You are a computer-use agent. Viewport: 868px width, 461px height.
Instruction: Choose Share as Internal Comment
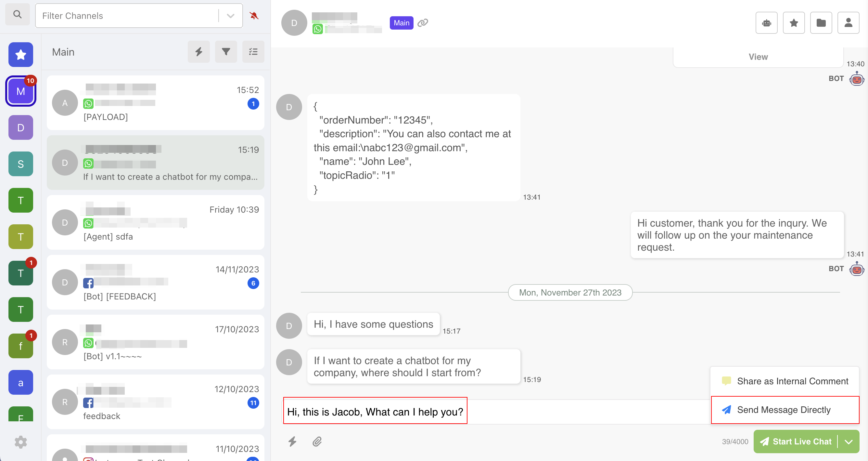(785, 381)
